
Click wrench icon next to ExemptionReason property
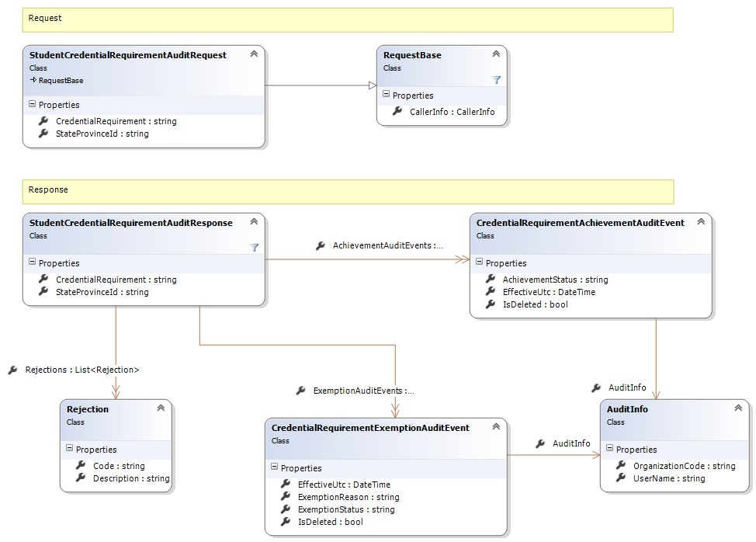pos(286,497)
